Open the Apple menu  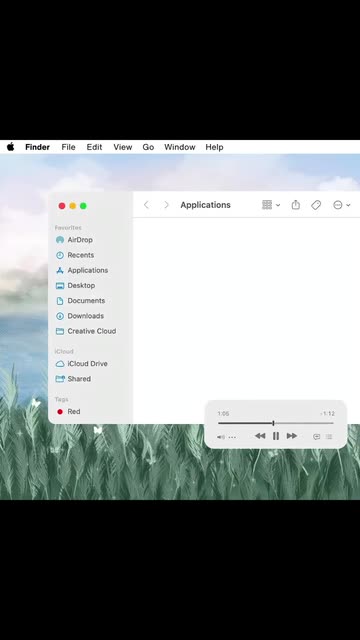point(11,147)
